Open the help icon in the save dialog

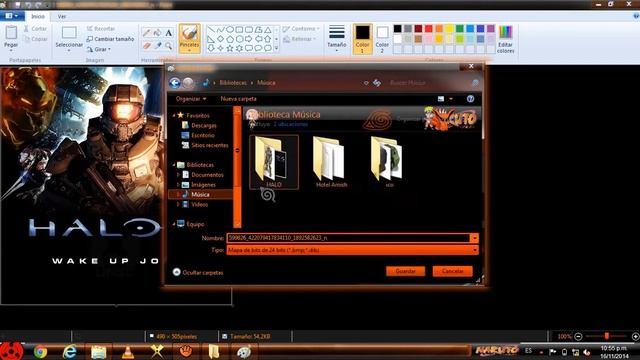(x=470, y=99)
